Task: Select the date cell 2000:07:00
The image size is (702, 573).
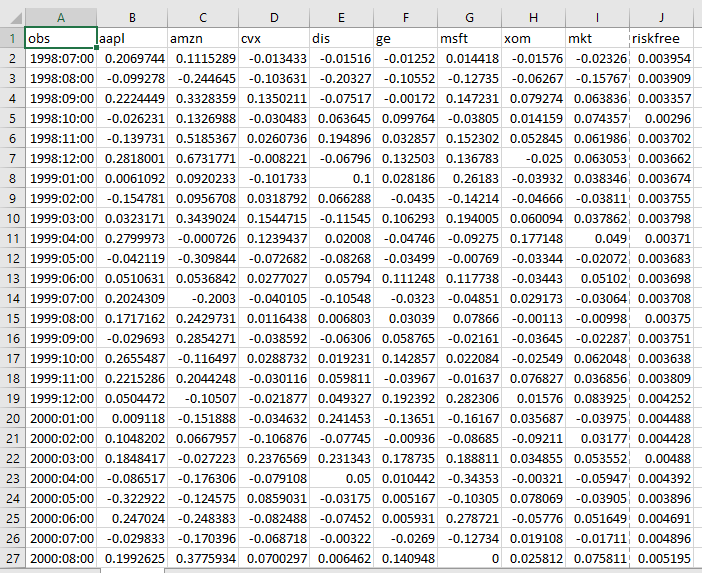Action: [61, 539]
